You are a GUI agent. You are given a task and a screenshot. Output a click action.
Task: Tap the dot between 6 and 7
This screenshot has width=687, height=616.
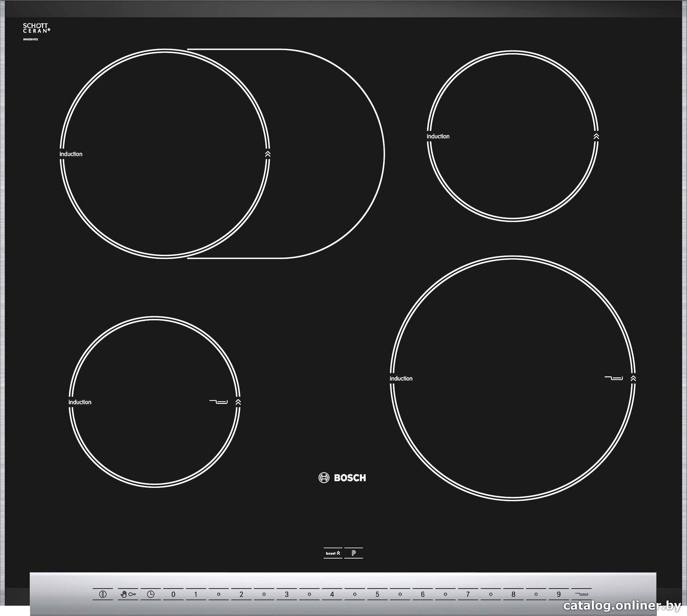pyautogui.click(x=445, y=594)
